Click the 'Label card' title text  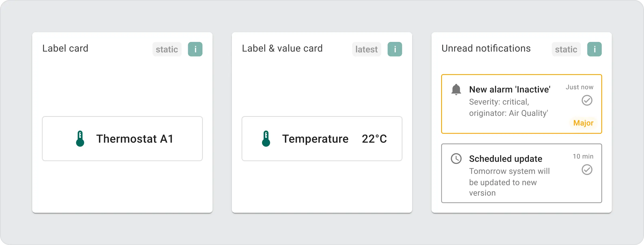click(65, 48)
